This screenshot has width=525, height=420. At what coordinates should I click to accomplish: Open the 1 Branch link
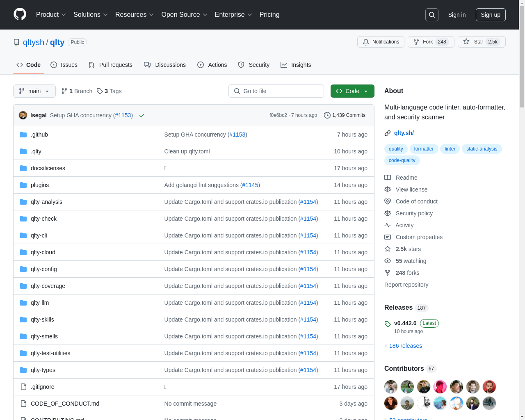pyautogui.click(x=77, y=91)
